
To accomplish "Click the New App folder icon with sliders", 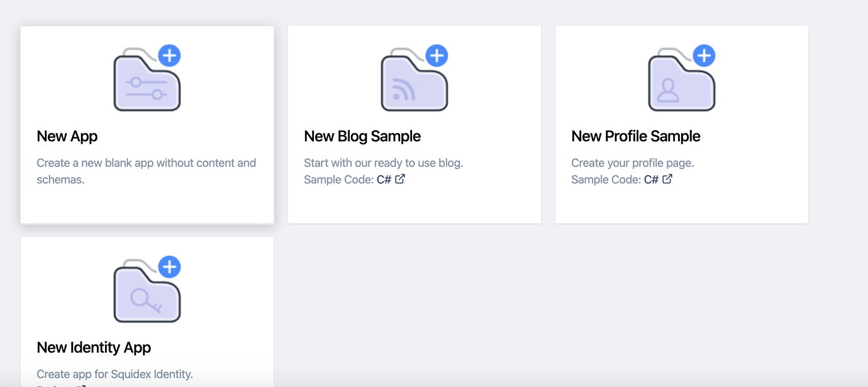I will 147,78.
